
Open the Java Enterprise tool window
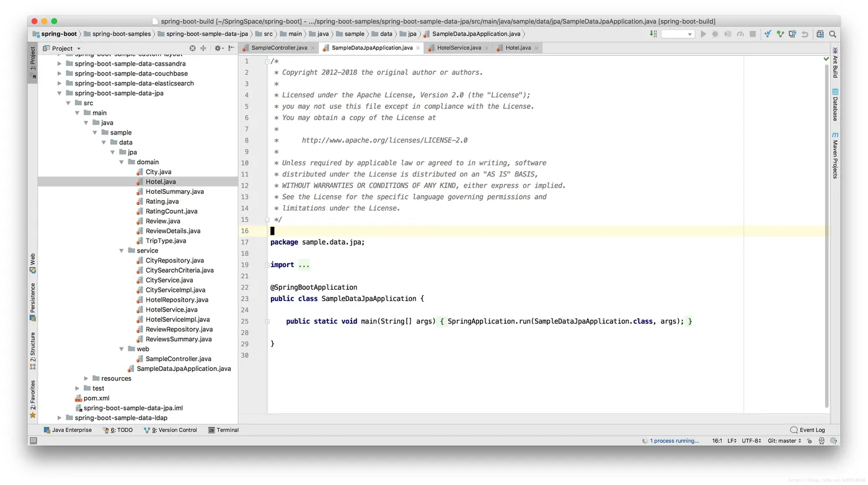(x=68, y=430)
